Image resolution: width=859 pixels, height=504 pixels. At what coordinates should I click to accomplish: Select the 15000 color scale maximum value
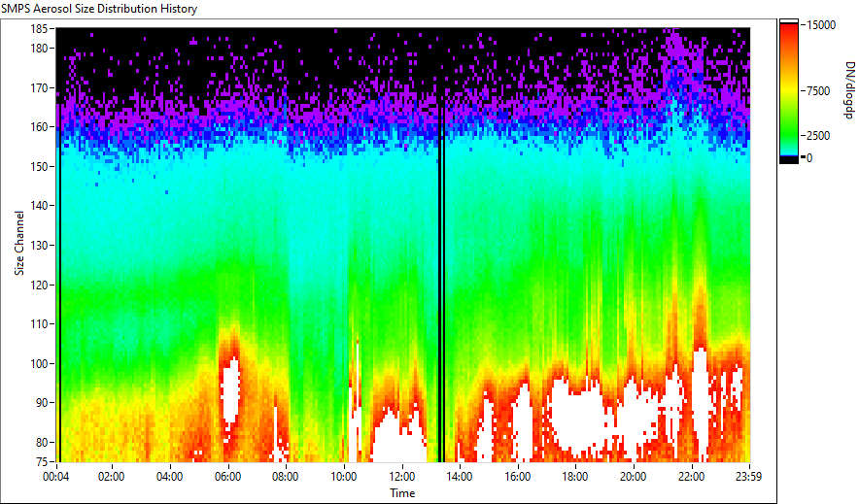pos(821,25)
